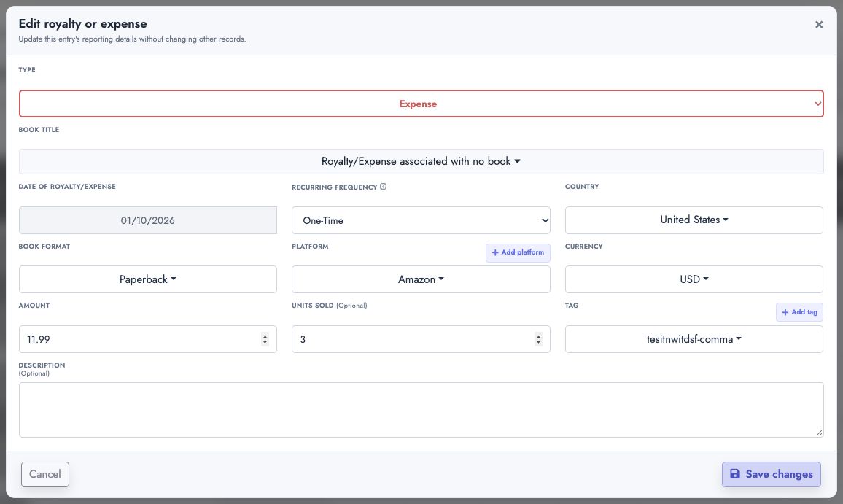Open the Book Format Paperback dropdown

click(148, 279)
